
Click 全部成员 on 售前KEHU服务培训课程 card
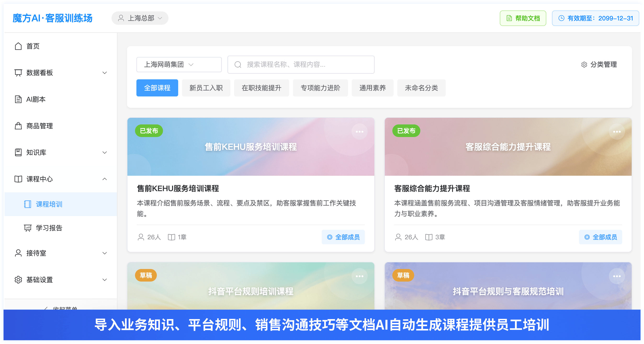(343, 237)
